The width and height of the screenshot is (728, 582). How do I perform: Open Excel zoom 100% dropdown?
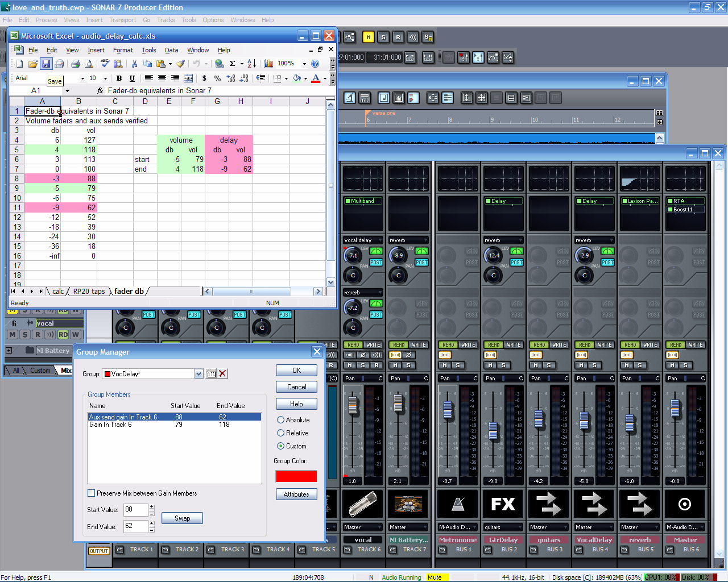click(304, 64)
